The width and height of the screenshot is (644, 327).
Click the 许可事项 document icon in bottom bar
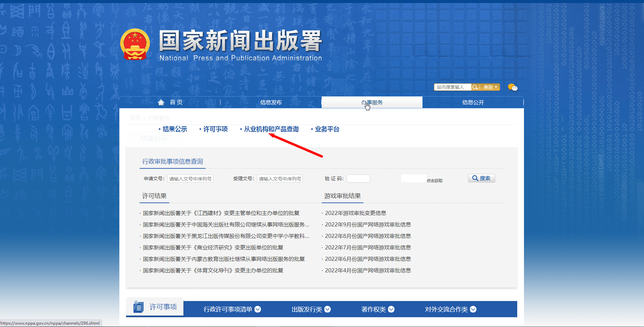point(138,307)
